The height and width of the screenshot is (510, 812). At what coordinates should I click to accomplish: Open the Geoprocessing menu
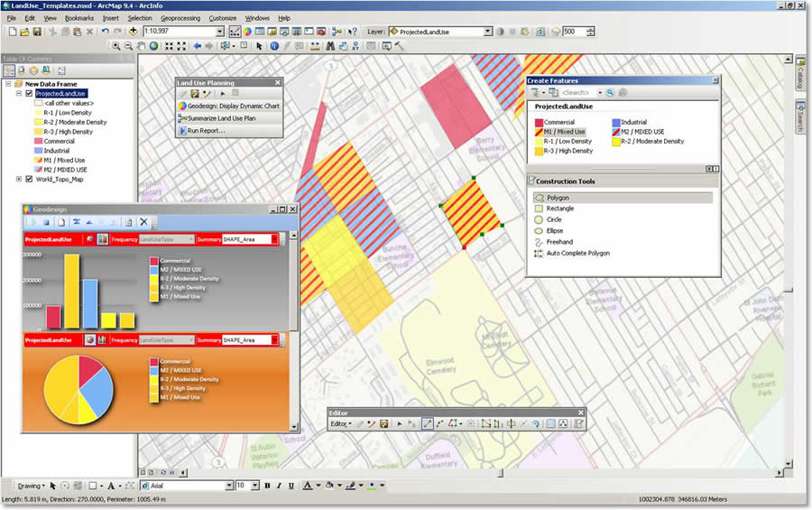tap(180, 18)
